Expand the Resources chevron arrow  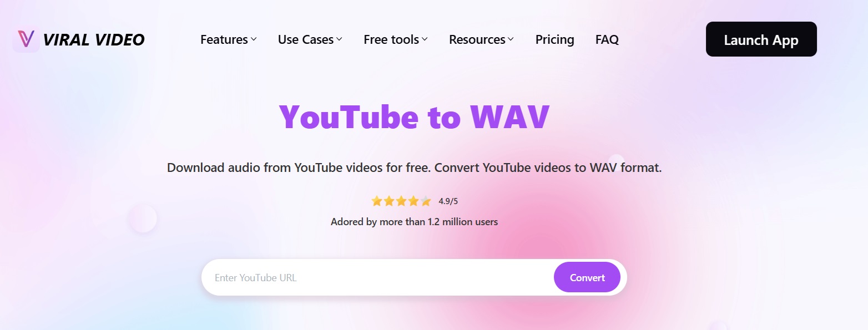pyautogui.click(x=511, y=39)
